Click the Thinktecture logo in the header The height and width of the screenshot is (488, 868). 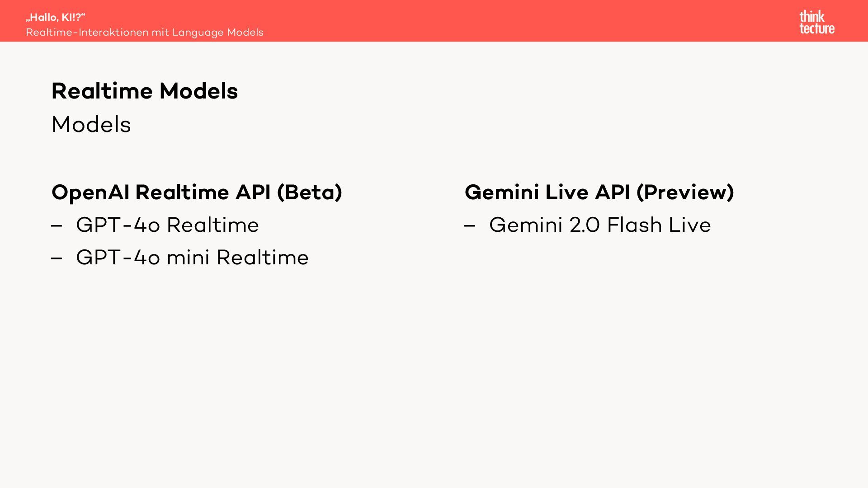point(816,22)
